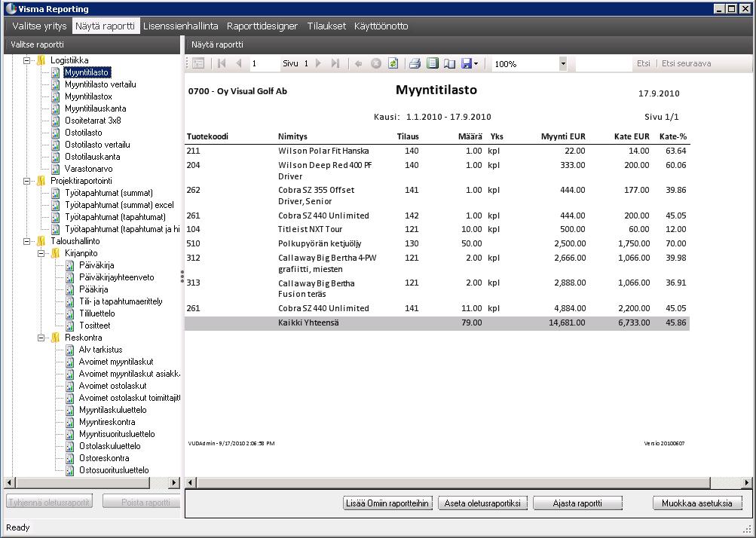Screen dimensions: 756x538
Task: Click the Etsi seuraava link
Action: 686,63
